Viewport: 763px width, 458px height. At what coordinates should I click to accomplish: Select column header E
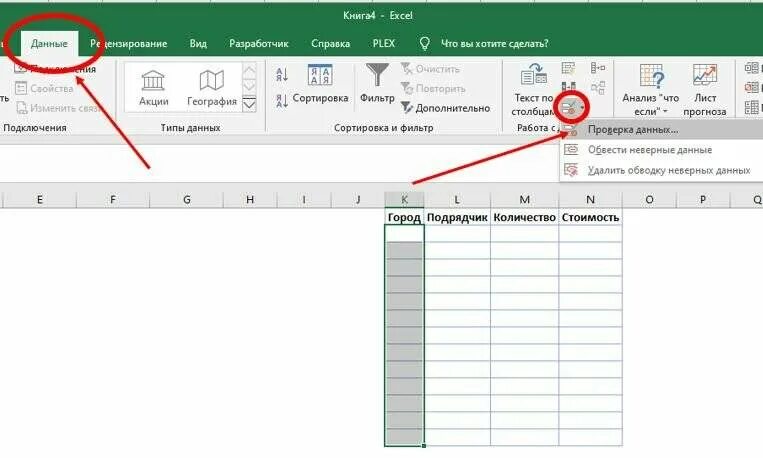39,200
